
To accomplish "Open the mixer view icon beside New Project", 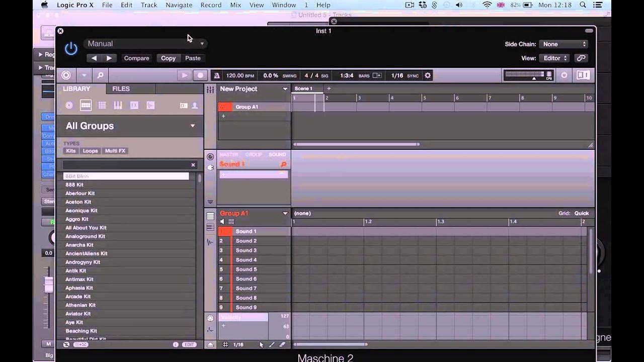I will tap(210, 89).
